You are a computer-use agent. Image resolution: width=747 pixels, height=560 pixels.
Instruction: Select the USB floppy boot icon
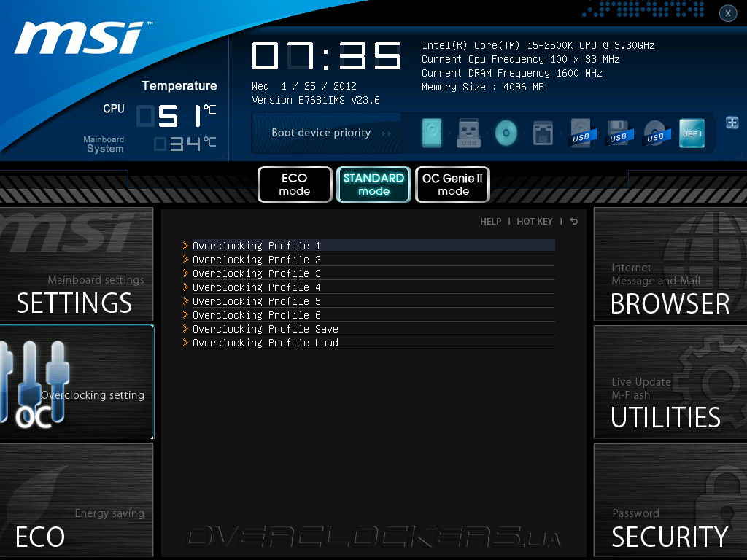click(x=619, y=133)
